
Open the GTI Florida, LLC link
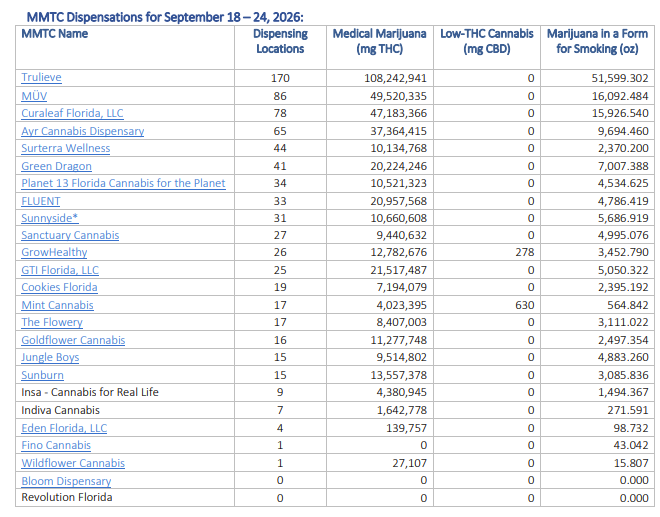click(x=60, y=270)
